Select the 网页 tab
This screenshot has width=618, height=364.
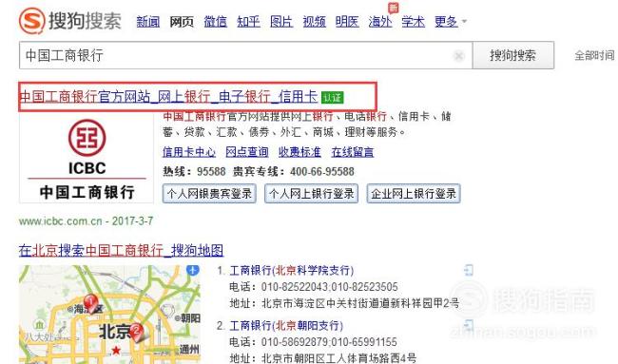pos(182,21)
